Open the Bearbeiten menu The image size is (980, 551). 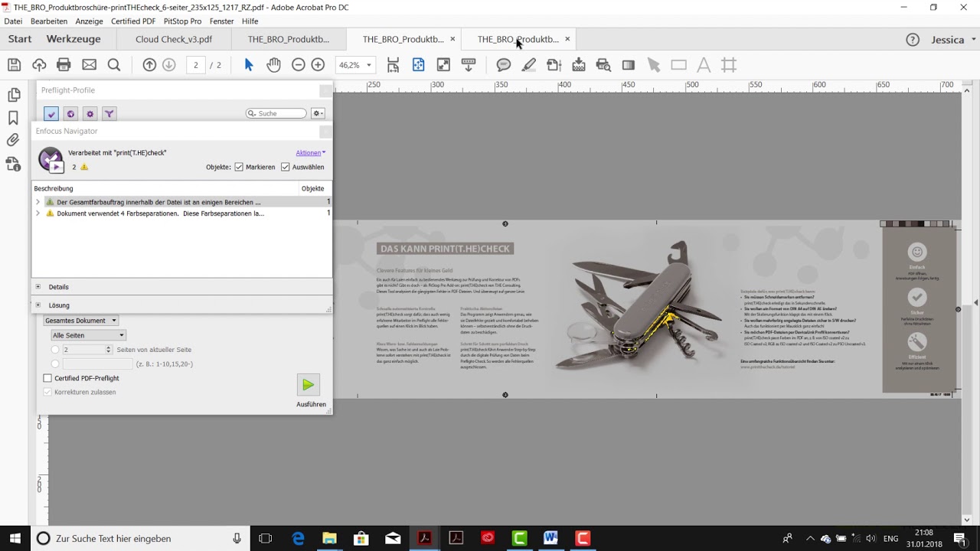coord(49,21)
